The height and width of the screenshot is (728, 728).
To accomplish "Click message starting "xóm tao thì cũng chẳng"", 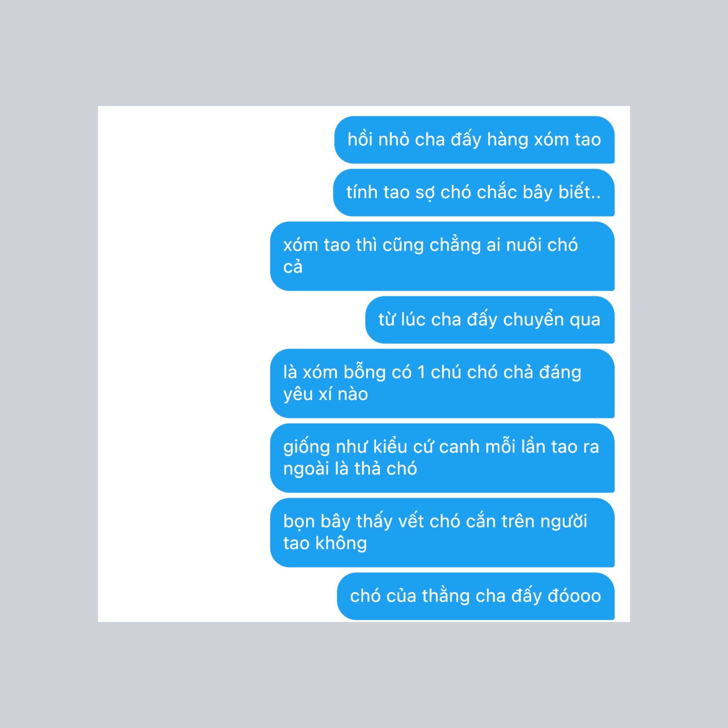I will [x=442, y=256].
